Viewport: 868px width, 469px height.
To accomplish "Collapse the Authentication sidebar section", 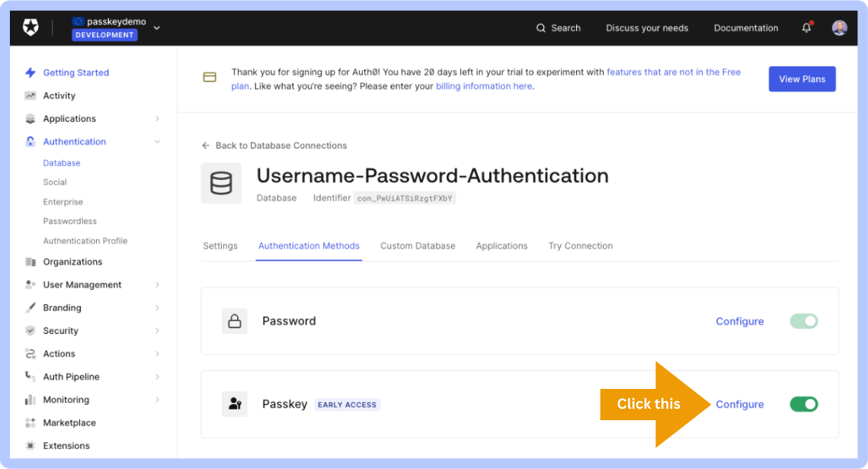I will (157, 142).
